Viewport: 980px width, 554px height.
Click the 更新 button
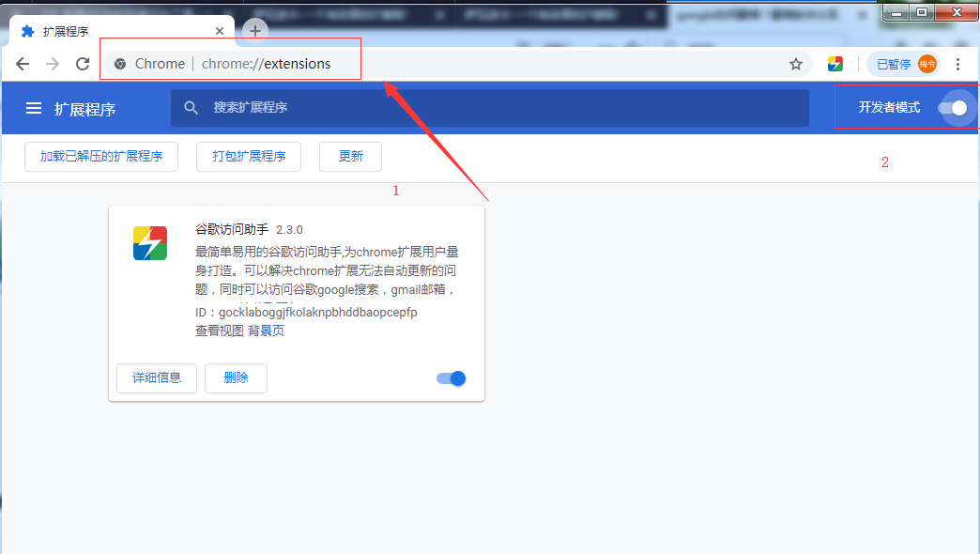click(351, 156)
